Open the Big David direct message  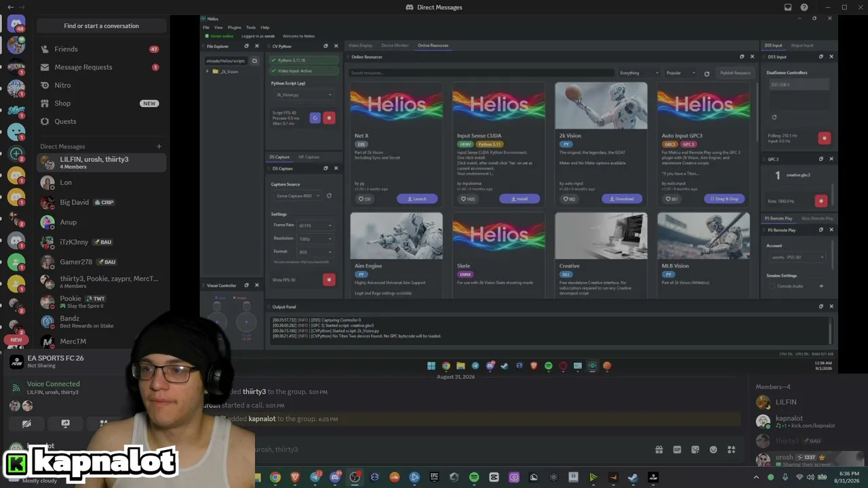[101, 202]
